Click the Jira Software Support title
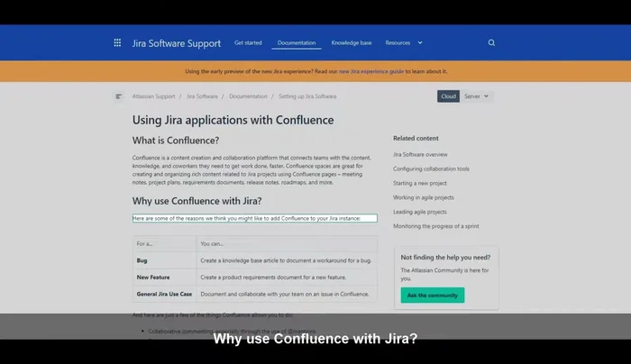Viewport: 631px width, 364px height. [x=175, y=42]
